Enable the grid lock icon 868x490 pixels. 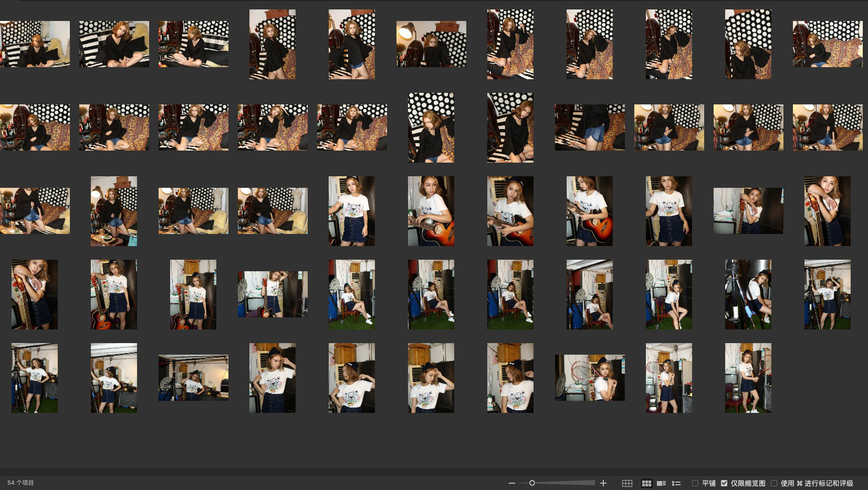627,483
